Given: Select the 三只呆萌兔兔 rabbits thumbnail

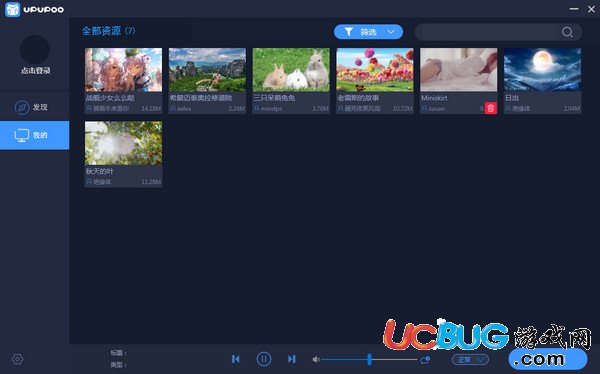Looking at the screenshot, I should tap(291, 70).
